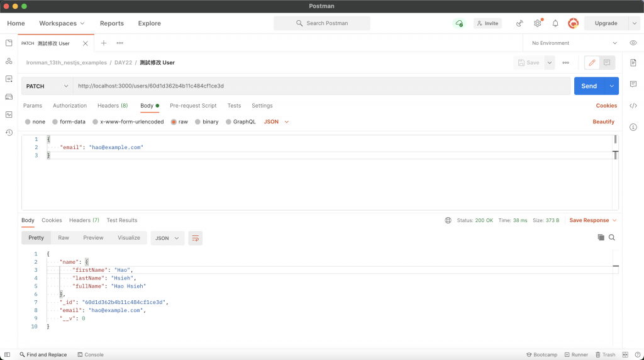
Task: Open the response JSON format dropdown
Action: pyautogui.click(x=167, y=239)
